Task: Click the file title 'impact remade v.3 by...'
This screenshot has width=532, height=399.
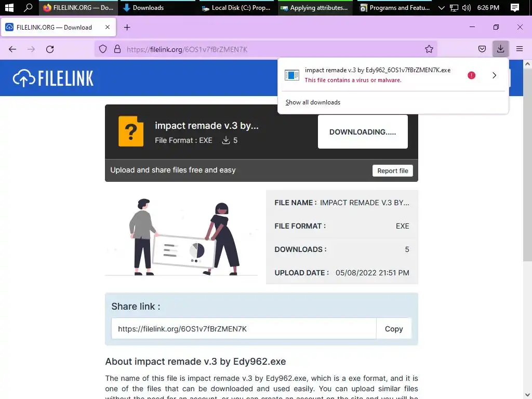Action: [x=207, y=126]
